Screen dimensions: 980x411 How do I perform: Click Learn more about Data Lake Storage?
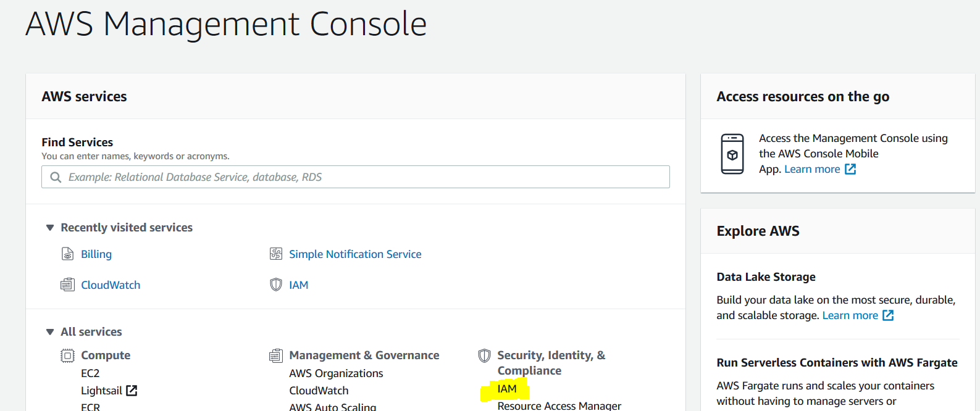click(x=850, y=315)
